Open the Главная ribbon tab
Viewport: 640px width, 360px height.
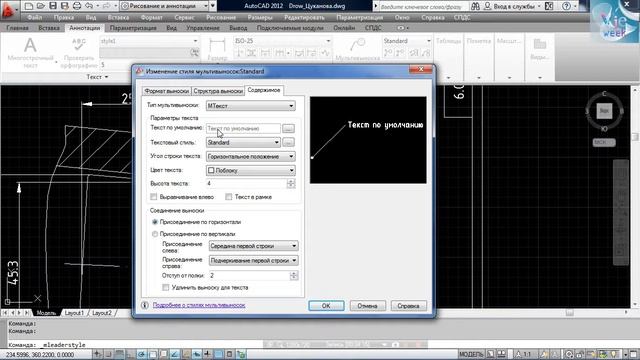click(18, 28)
